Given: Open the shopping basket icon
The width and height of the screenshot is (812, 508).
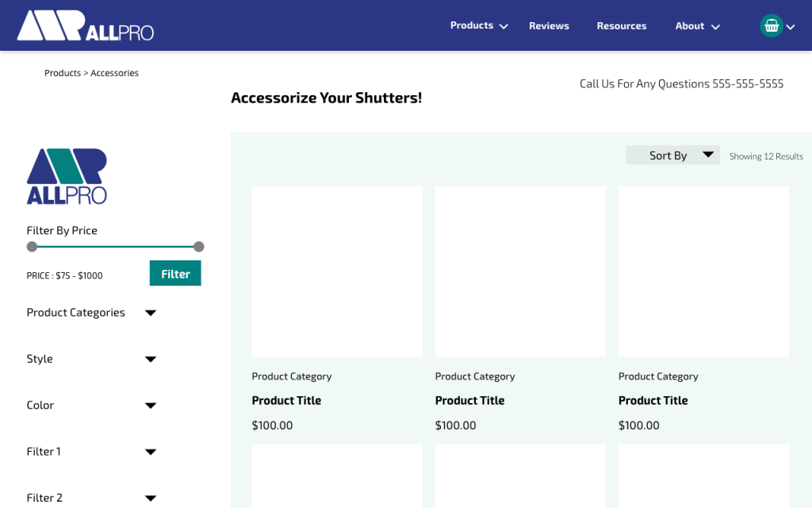Looking at the screenshot, I should click(772, 25).
